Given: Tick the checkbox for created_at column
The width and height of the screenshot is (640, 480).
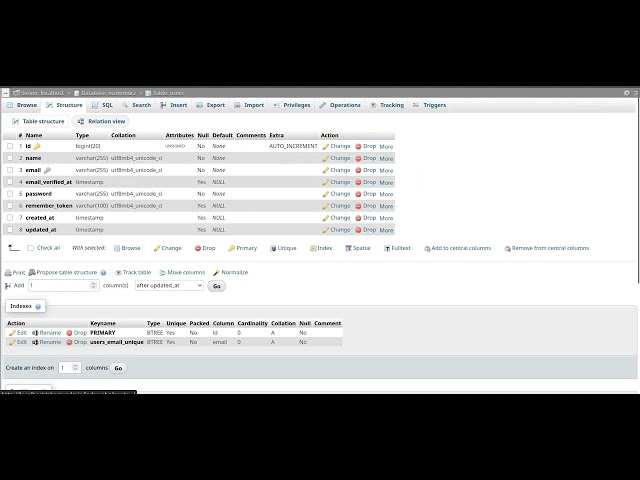Looking at the screenshot, I should point(10,218).
